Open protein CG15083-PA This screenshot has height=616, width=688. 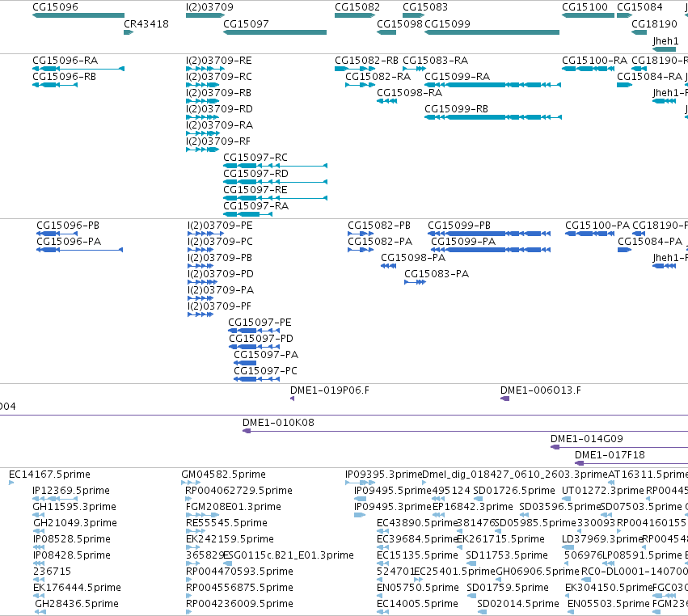(x=437, y=274)
